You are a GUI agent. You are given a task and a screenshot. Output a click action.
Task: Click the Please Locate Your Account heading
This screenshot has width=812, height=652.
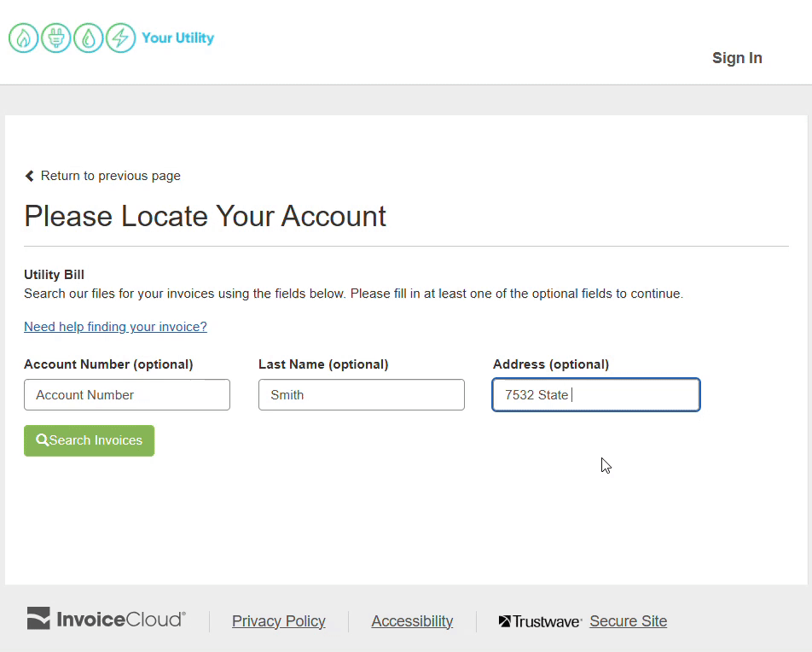[205, 216]
